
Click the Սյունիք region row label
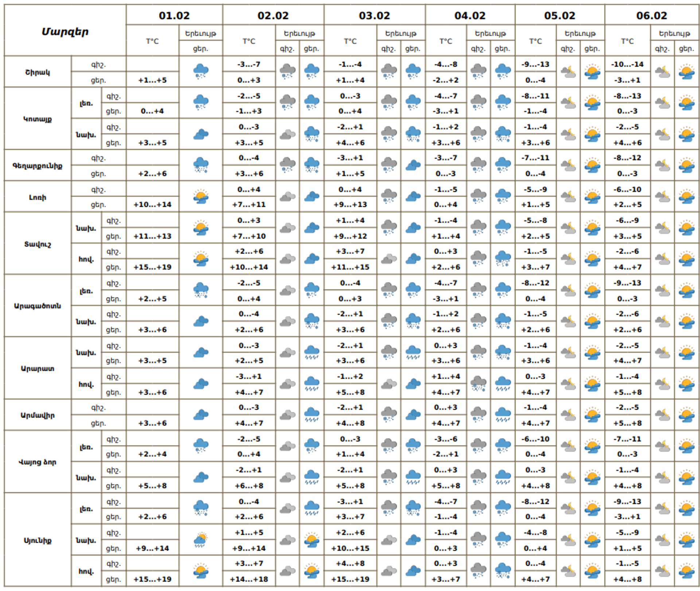(38, 540)
